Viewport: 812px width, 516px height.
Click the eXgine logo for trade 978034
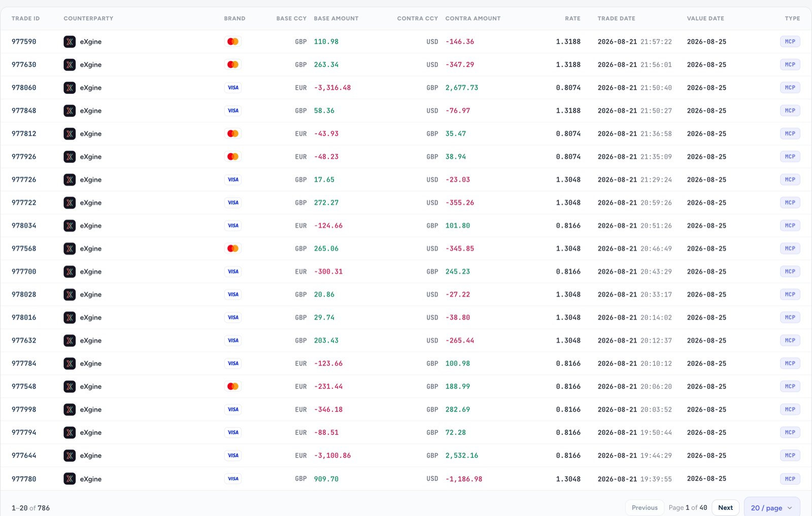coord(70,226)
